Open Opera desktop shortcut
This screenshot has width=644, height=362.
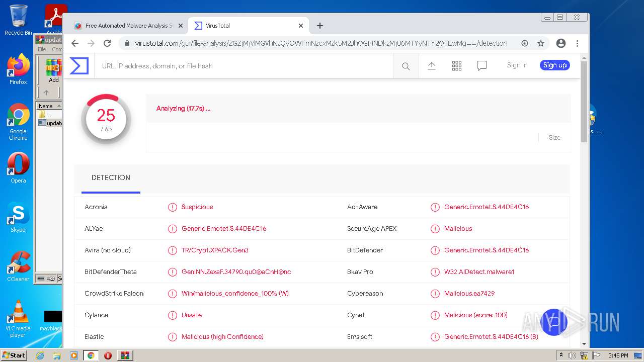(x=18, y=168)
